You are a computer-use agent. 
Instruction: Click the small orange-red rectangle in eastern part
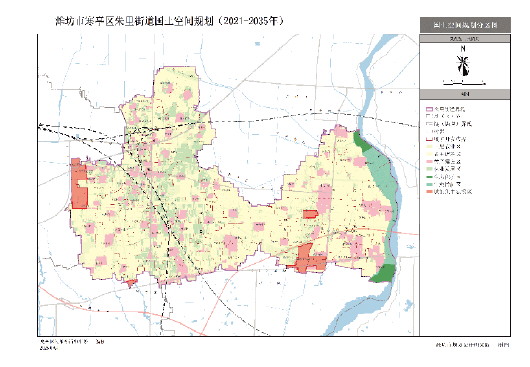click(x=310, y=214)
